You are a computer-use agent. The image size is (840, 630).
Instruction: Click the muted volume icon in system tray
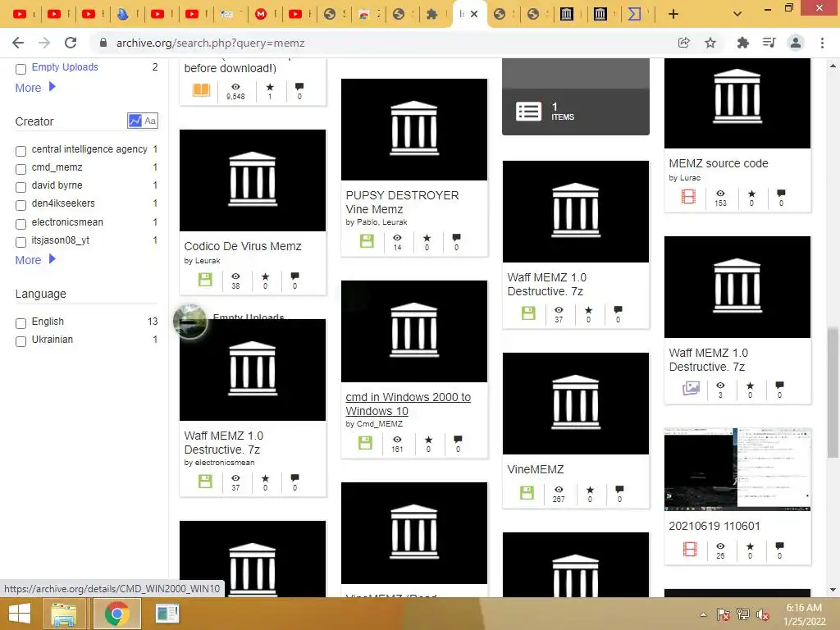pyautogui.click(x=763, y=614)
